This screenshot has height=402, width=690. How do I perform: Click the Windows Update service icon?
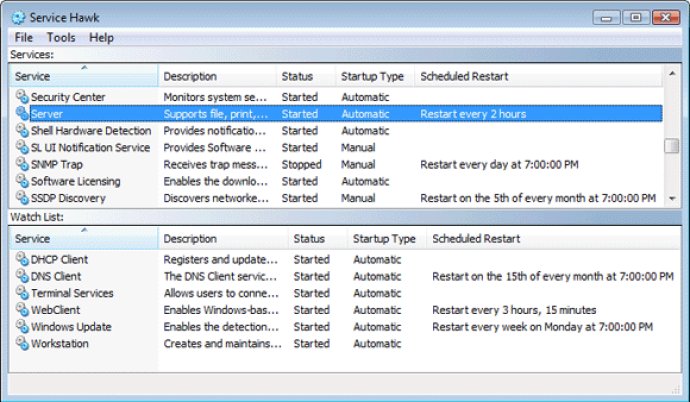click(22, 326)
